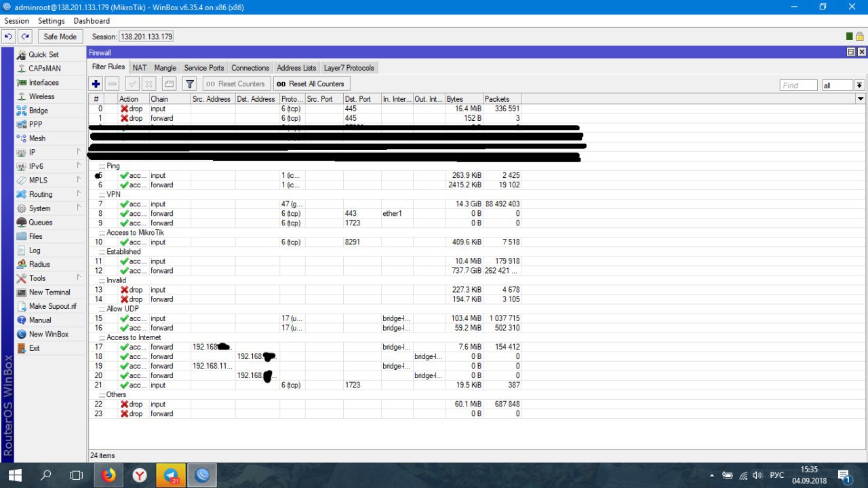Viewport: 868px width, 488px height.
Task: Open the Session menu
Action: pyautogui.click(x=17, y=21)
